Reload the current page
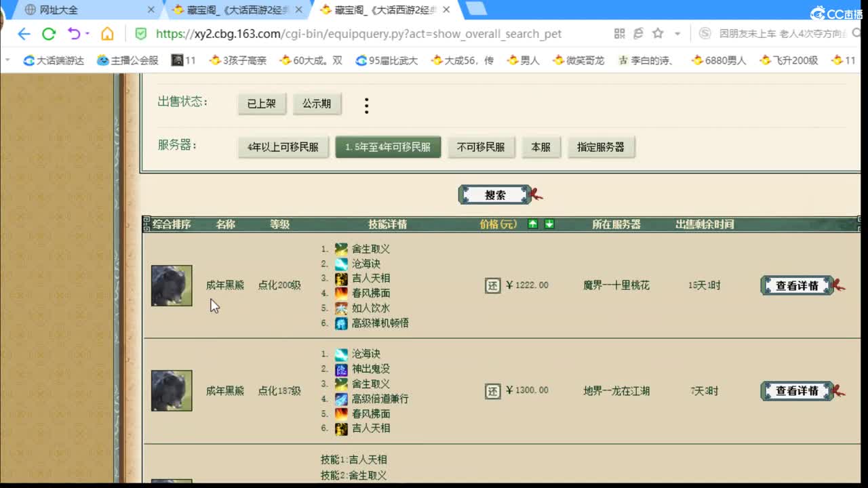The width and height of the screenshot is (868, 488). pyautogui.click(x=48, y=34)
